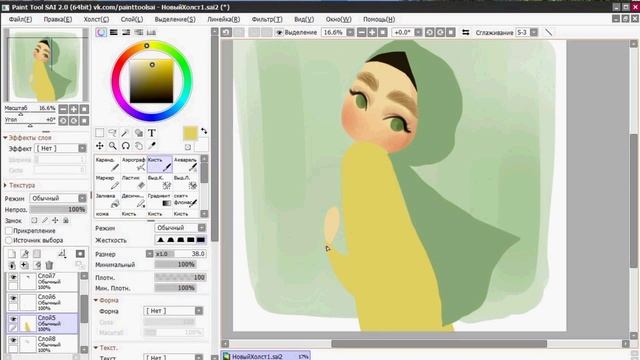Choose the Карандаш (pencil) brush
Image resolution: width=640 pixels, height=360 pixels.
click(107, 164)
